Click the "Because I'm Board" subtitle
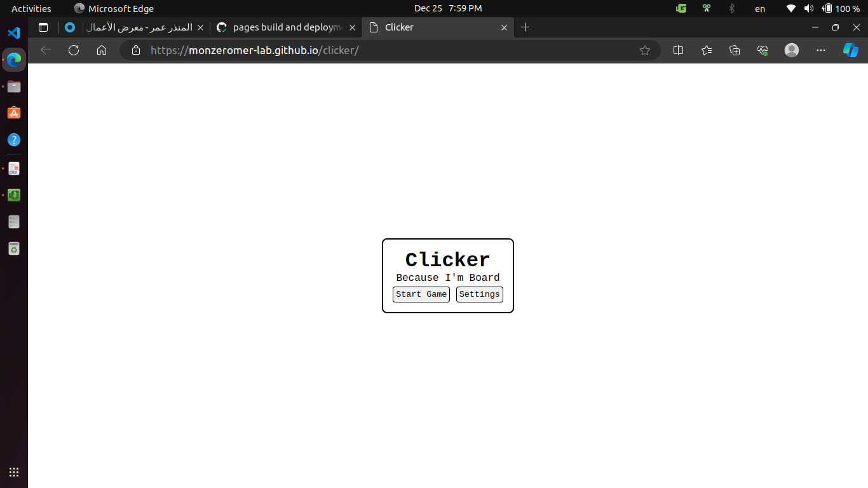This screenshot has width=868, height=488. [448, 278]
